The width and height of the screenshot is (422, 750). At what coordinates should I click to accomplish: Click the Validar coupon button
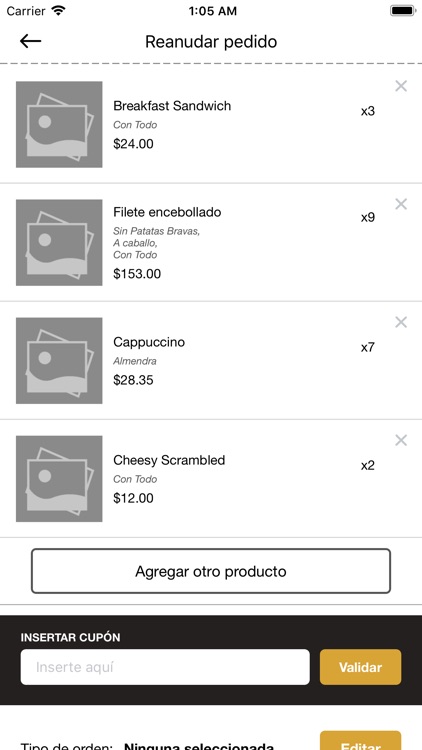(360, 667)
